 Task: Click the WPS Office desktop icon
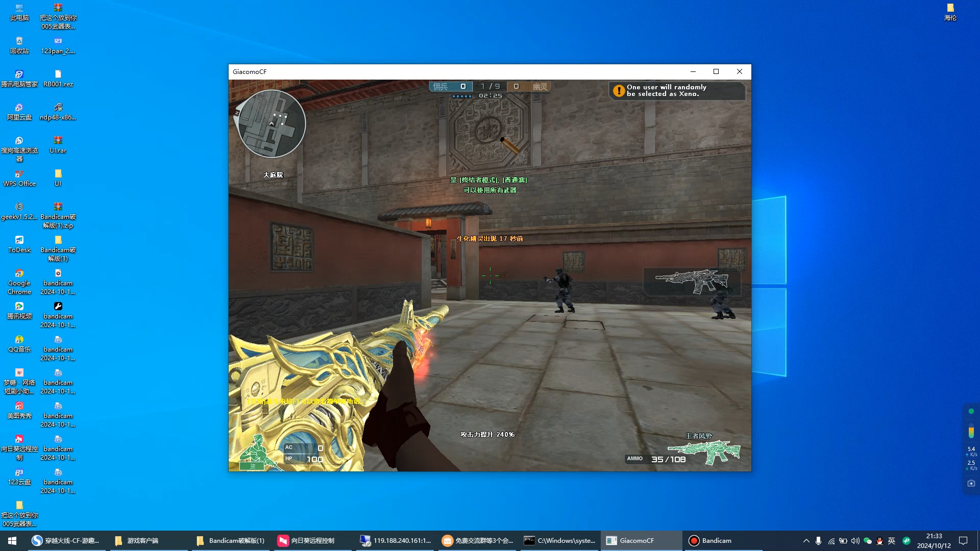tap(18, 179)
